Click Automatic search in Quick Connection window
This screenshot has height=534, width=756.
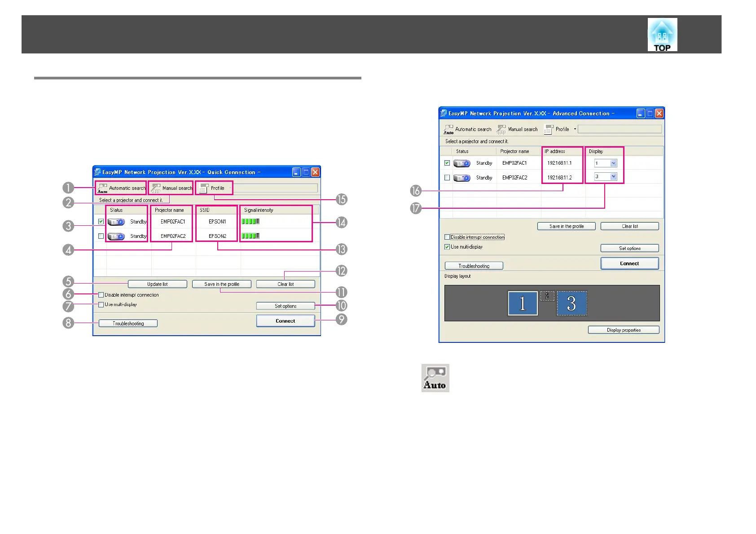click(121, 188)
